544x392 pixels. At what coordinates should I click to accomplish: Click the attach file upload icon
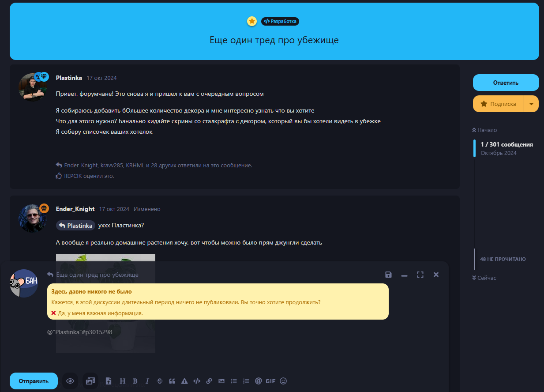click(109, 381)
